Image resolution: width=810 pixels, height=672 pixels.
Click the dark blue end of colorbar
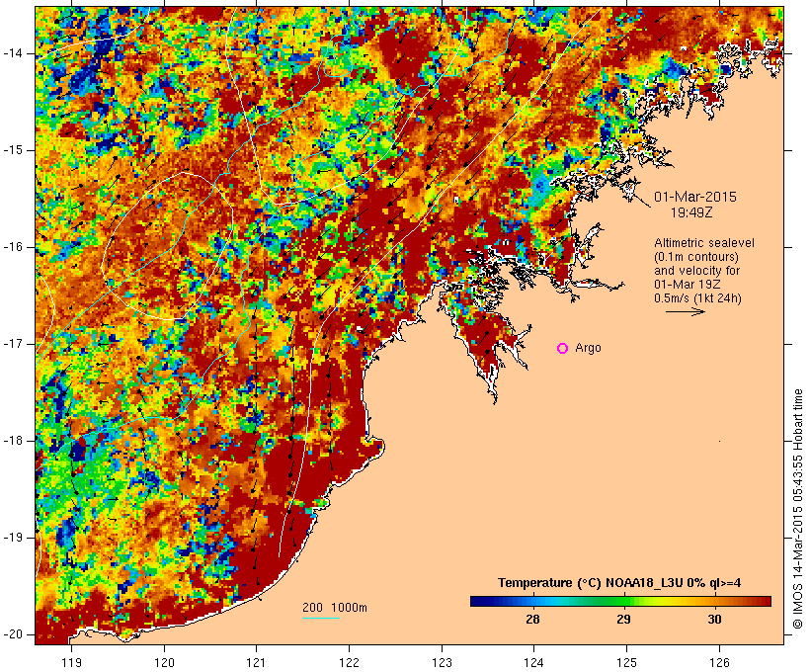(x=476, y=601)
